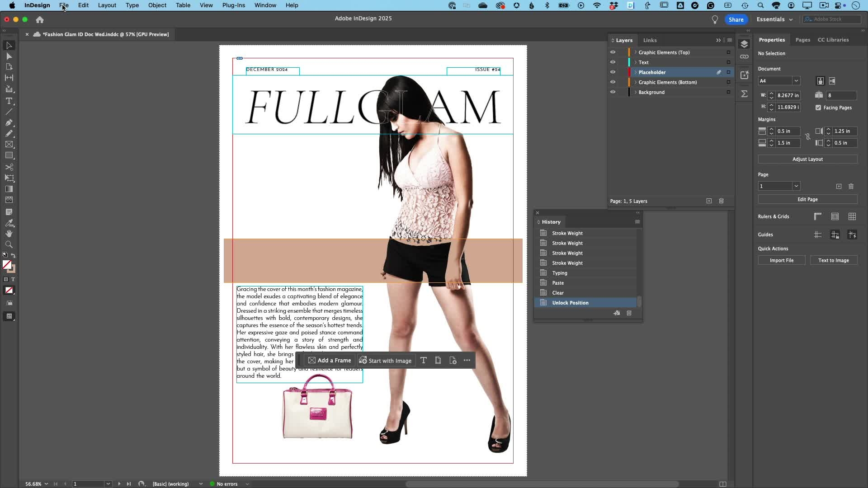Screen dimensions: 868x488
Task: Open the Discover lightbulb icon
Action: 715,19
